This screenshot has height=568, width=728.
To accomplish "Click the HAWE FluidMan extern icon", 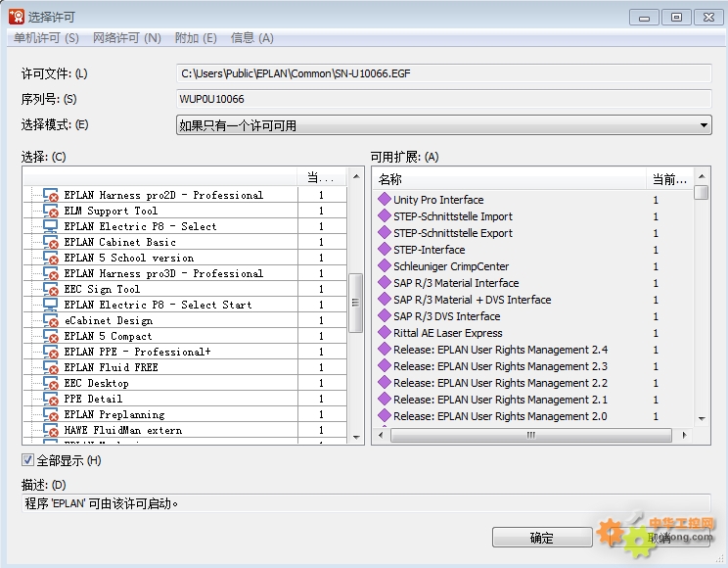I will 51,430.
